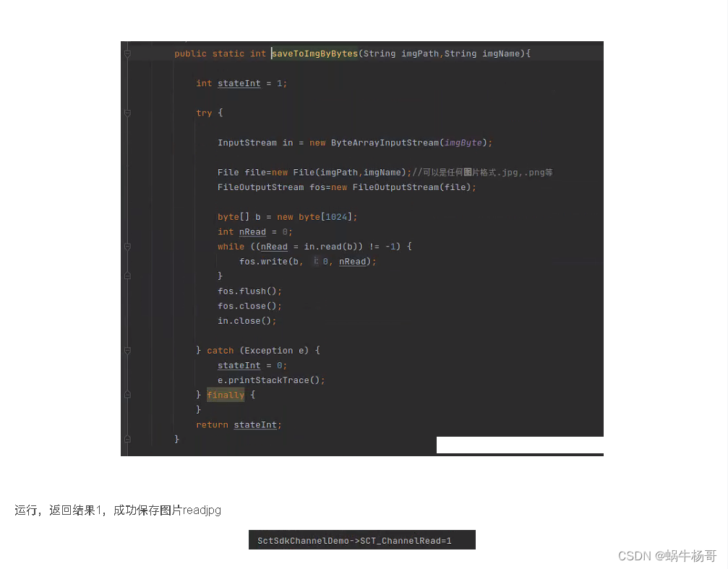Screen dimensions: 728x569
Task: Click the 'in.close();' line
Action: [247, 321]
